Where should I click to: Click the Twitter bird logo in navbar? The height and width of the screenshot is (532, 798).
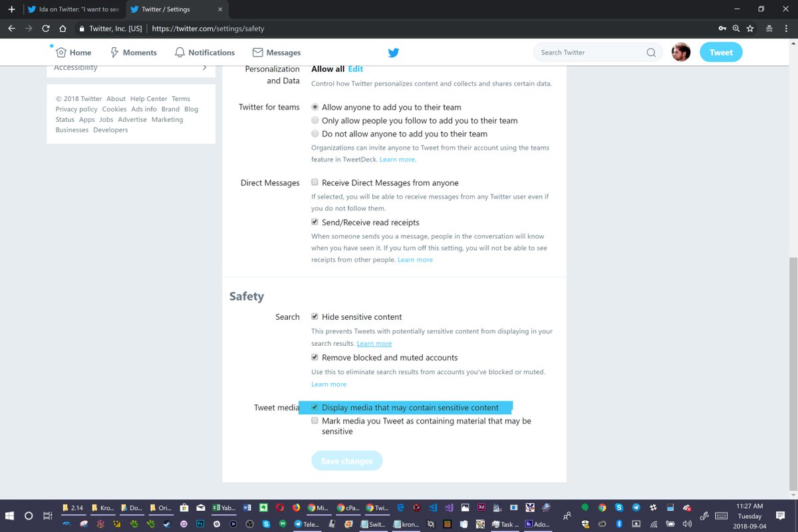tap(394, 53)
